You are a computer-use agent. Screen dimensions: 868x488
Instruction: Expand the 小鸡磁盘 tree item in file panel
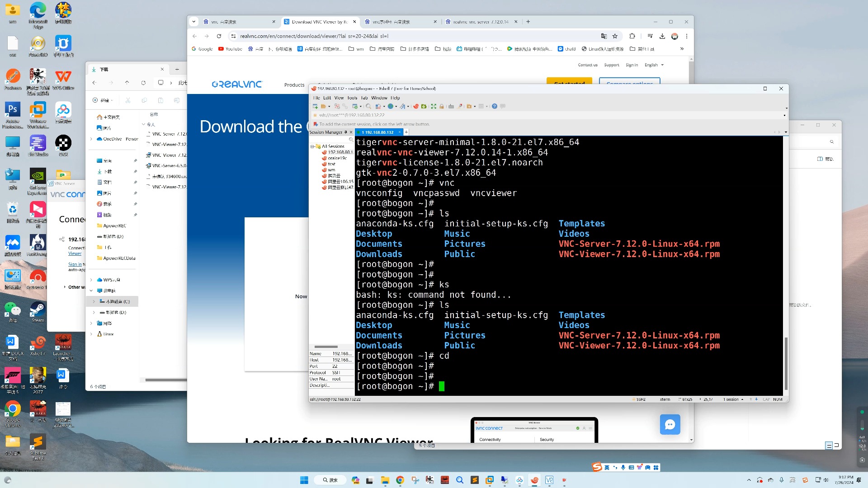coord(94,301)
